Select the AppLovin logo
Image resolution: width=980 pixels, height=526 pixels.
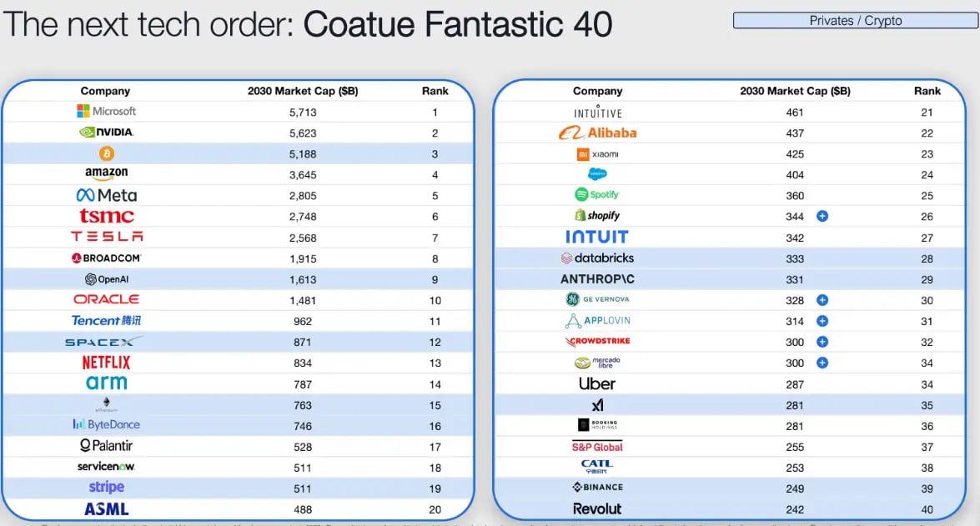(597, 320)
